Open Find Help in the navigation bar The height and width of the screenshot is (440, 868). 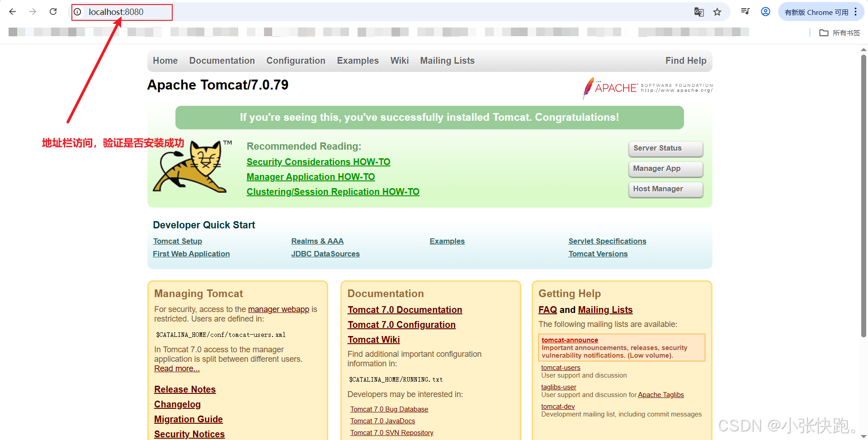point(686,61)
